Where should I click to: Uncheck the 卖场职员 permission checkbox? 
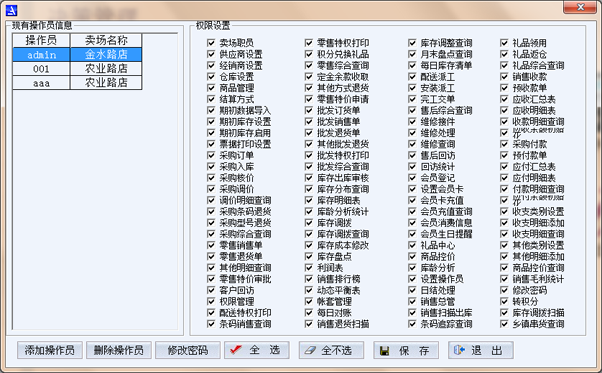click(x=211, y=43)
